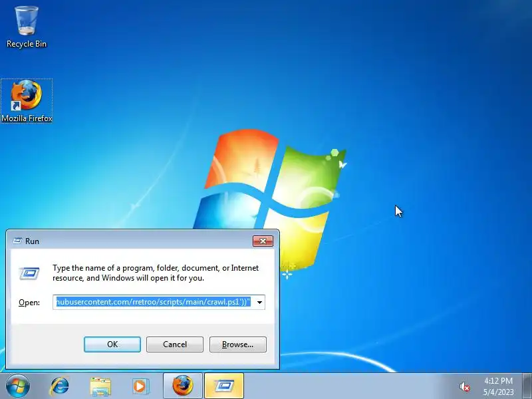The height and width of the screenshot is (399, 532).
Task: Open the Windows Start menu orb
Action: coord(18,386)
